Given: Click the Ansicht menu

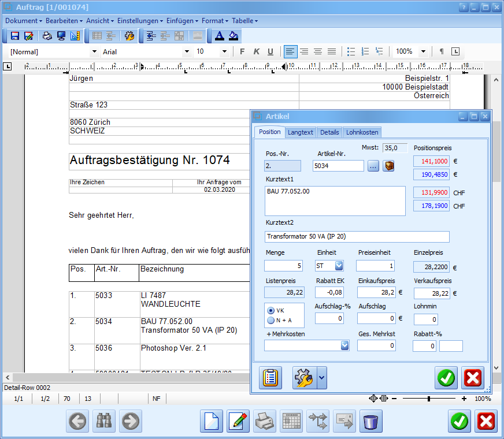Looking at the screenshot, I should [100, 21].
